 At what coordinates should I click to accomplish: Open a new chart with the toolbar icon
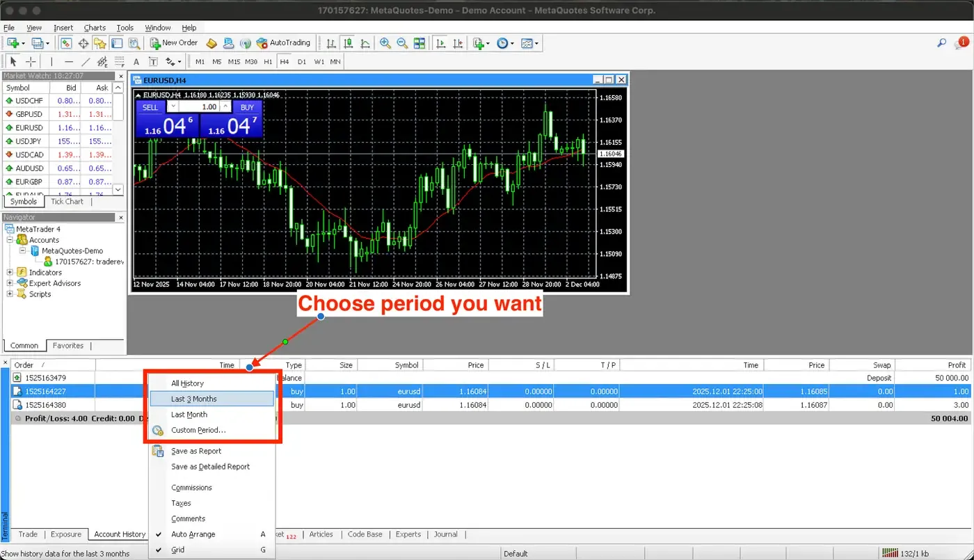[x=13, y=43]
